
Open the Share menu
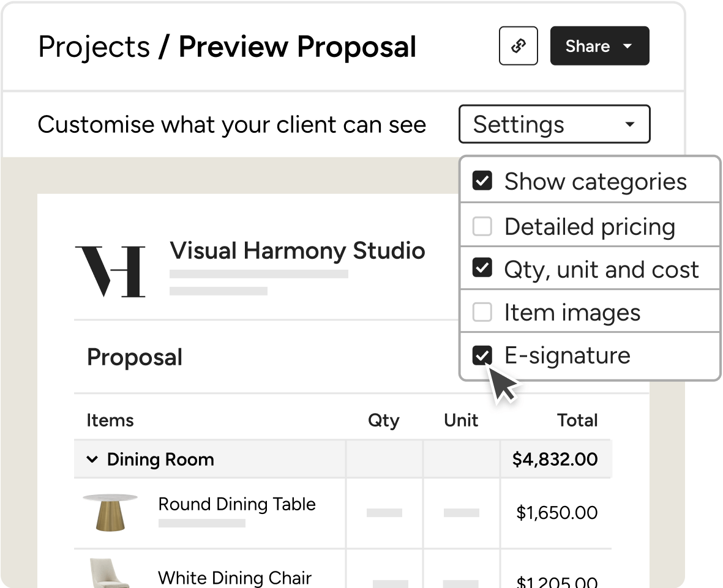(x=599, y=46)
